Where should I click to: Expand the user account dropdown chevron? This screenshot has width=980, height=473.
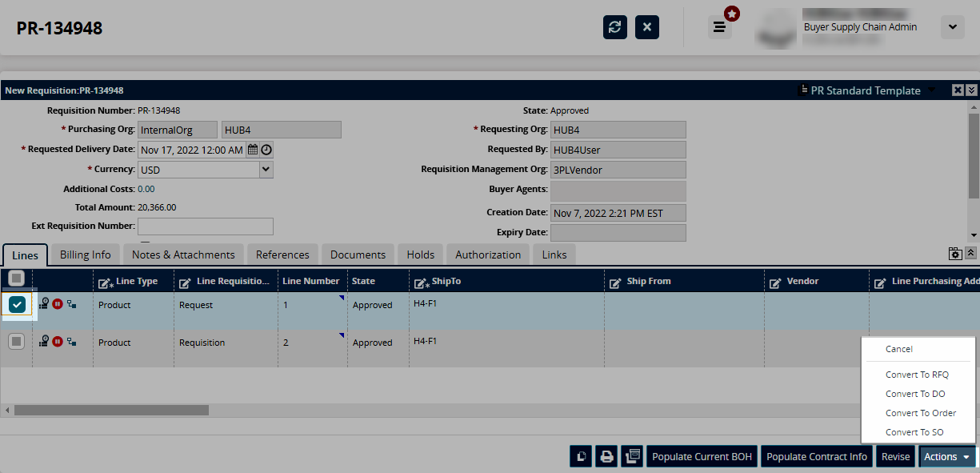click(x=952, y=26)
